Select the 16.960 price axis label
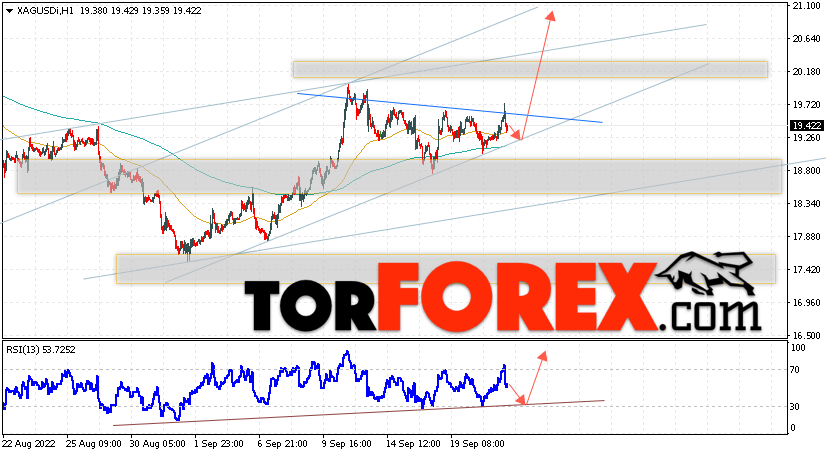The width and height of the screenshot is (828, 455). [806, 302]
